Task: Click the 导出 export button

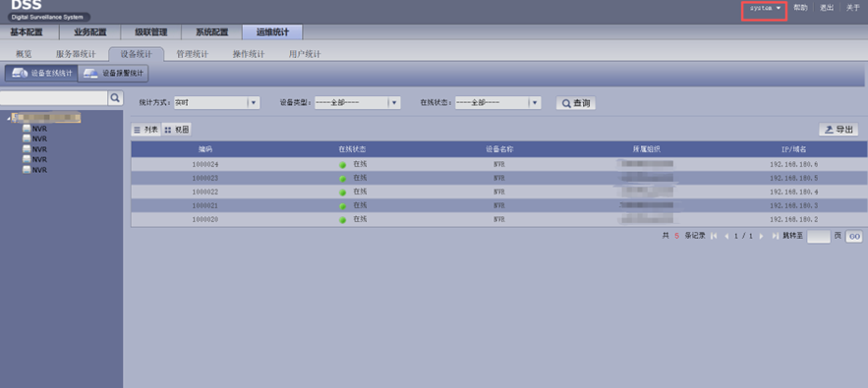Action: (839, 130)
